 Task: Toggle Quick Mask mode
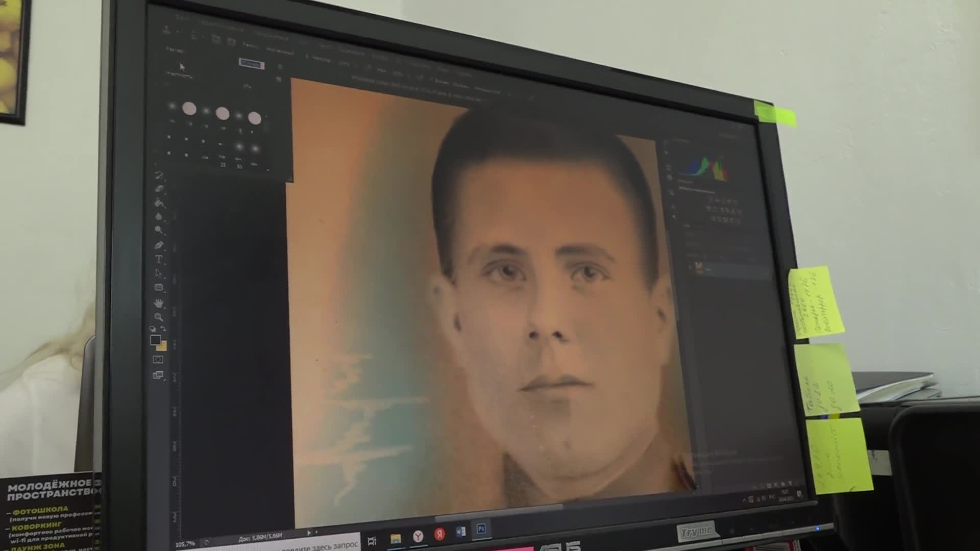click(158, 360)
